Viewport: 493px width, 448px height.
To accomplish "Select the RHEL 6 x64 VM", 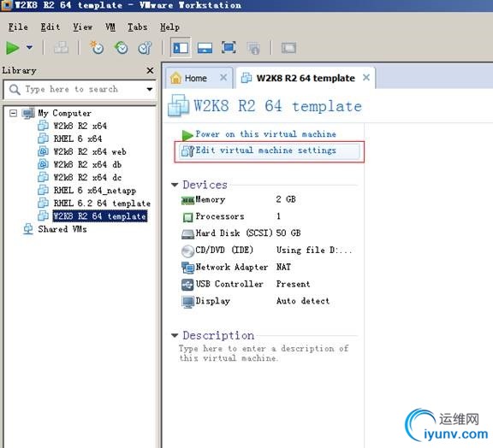I will click(78, 139).
